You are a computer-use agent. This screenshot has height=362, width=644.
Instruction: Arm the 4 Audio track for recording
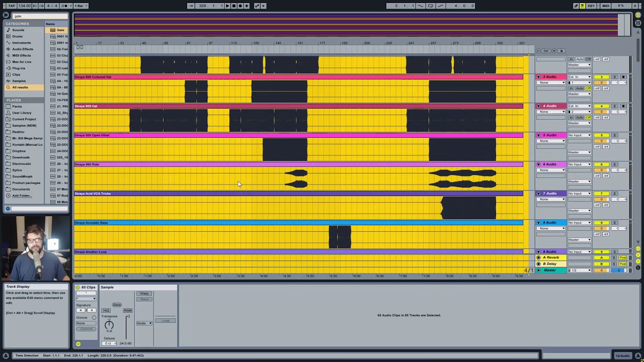(623, 106)
